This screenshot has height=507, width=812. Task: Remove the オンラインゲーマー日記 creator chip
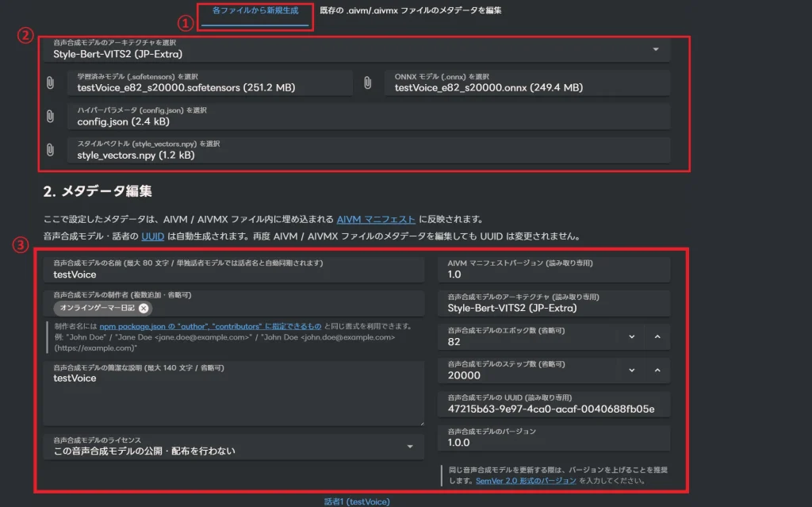(x=144, y=309)
